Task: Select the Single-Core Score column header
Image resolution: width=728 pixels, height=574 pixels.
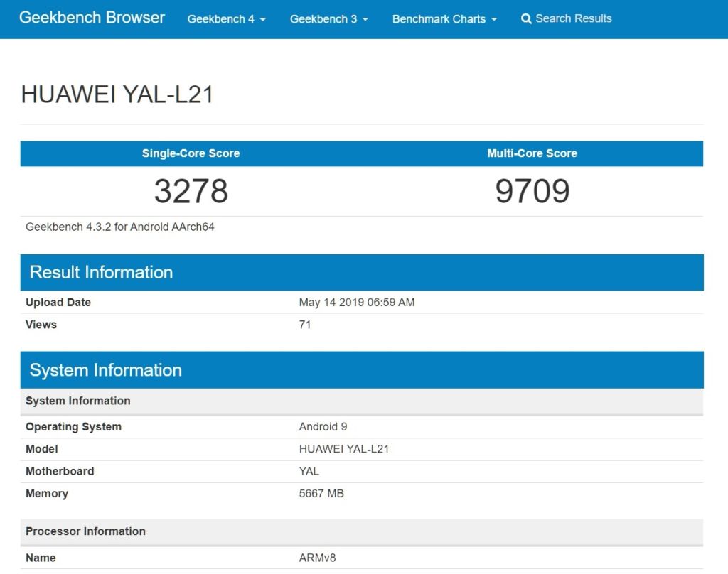Action: pos(191,153)
